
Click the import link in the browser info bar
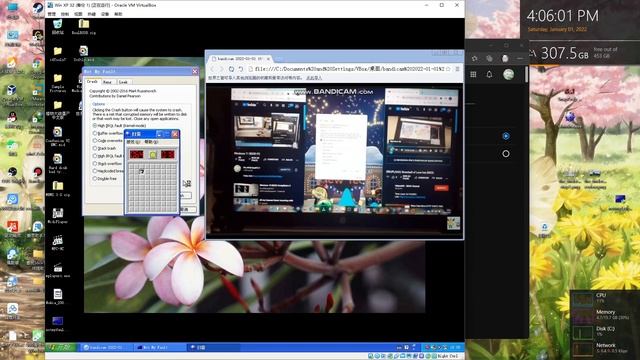tap(314, 78)
